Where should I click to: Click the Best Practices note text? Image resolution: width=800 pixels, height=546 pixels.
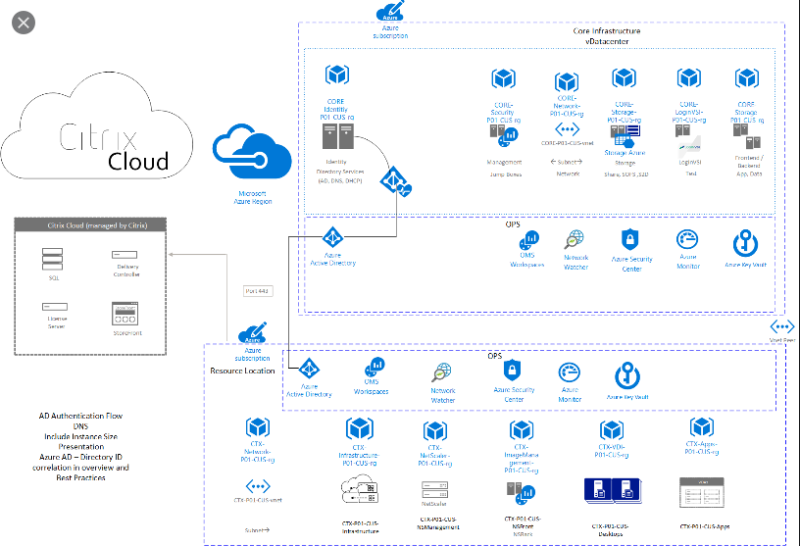pos(81,478)
